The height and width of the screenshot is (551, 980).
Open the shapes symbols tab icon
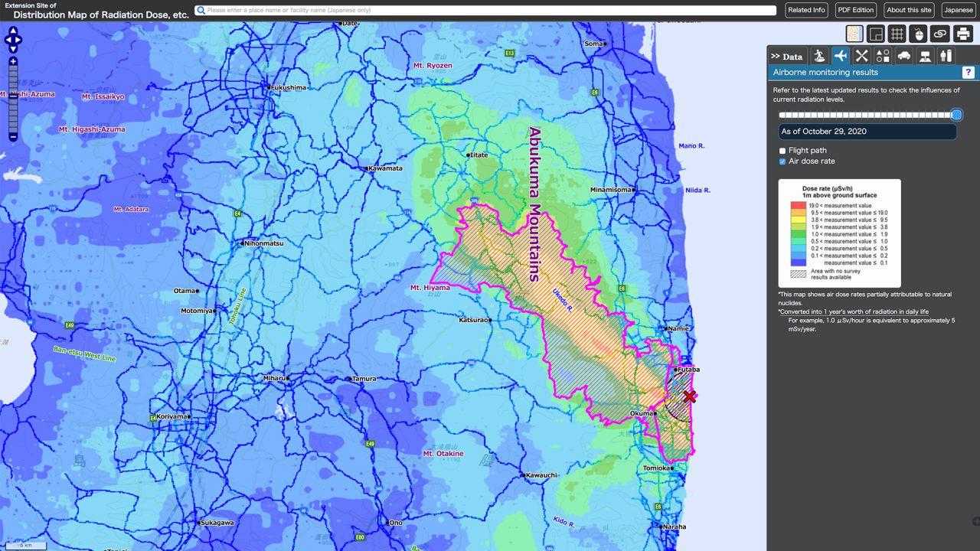pos(883,56)
